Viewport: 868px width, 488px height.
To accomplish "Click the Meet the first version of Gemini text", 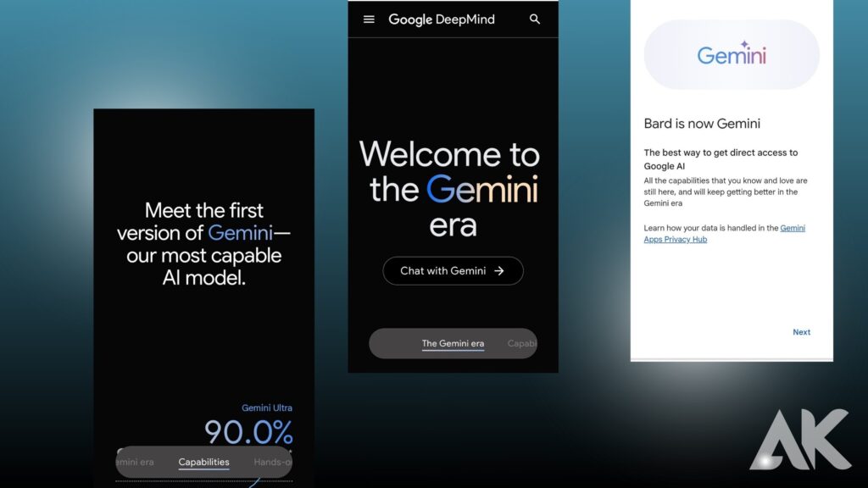I will point(203,244).
